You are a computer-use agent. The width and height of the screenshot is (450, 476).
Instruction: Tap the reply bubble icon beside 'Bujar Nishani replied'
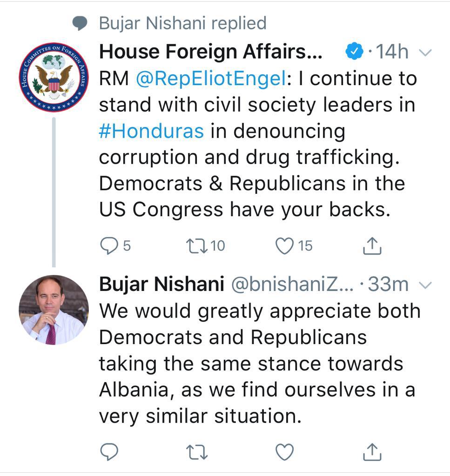(80, 24)
